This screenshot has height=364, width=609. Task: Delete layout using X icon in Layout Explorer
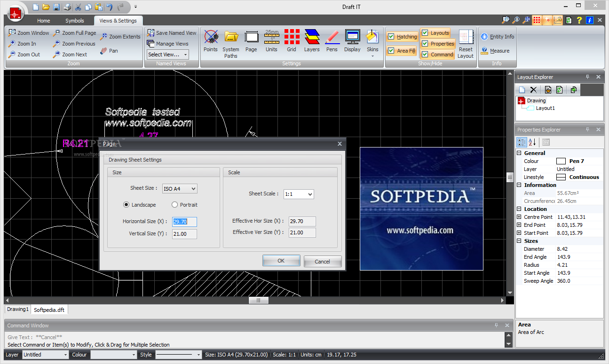coord(533,90)
